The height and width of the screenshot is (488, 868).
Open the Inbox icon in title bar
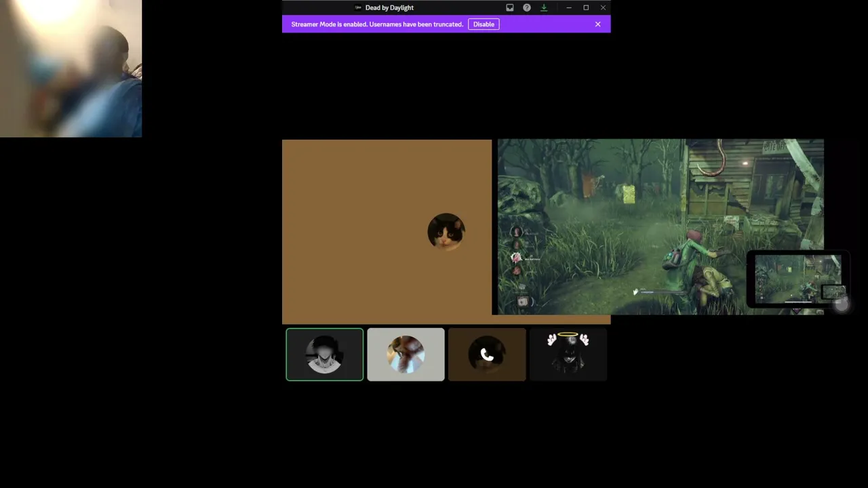pos(510,7)
